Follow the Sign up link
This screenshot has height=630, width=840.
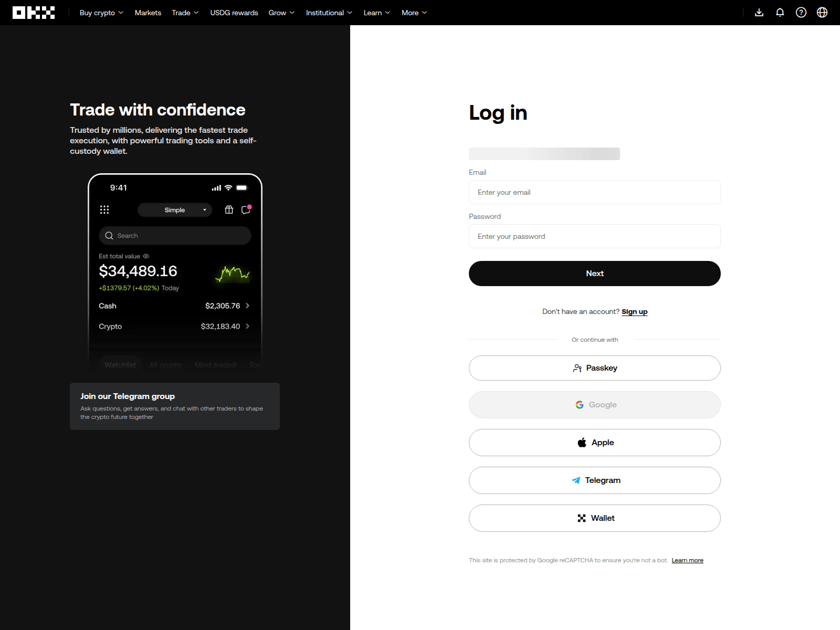(634, 312)
